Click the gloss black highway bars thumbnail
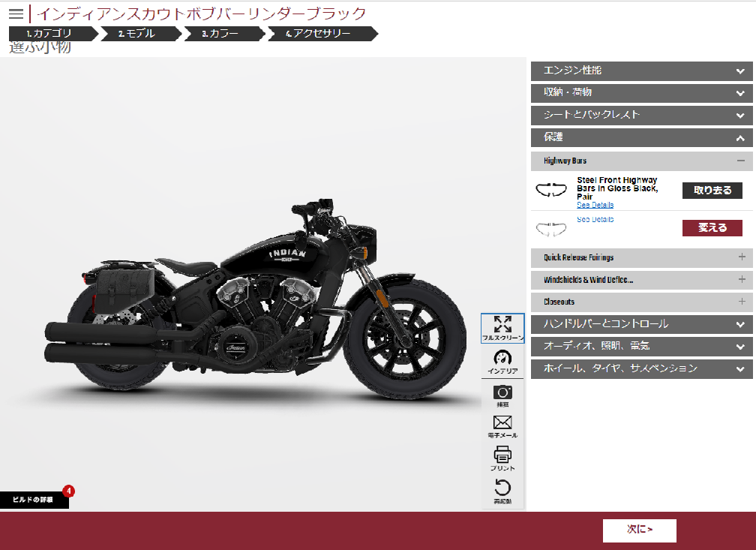756x550 pixels. (551, 190)
